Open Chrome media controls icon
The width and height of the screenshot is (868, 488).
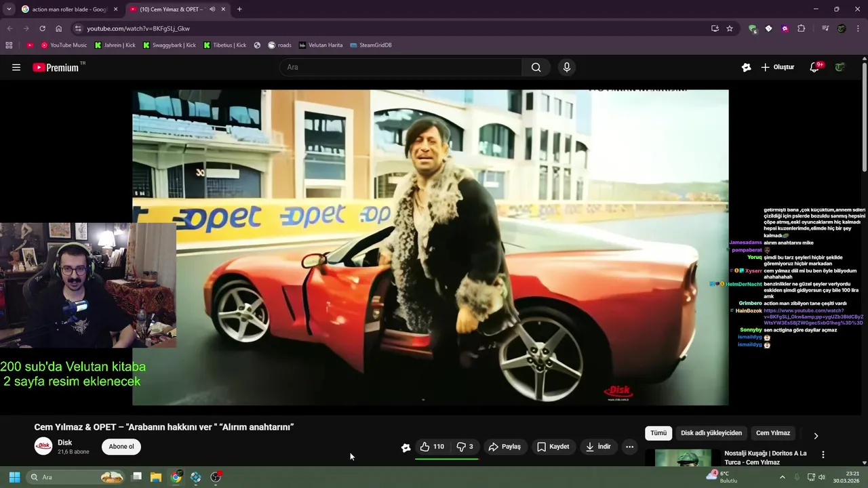[825, 28]
